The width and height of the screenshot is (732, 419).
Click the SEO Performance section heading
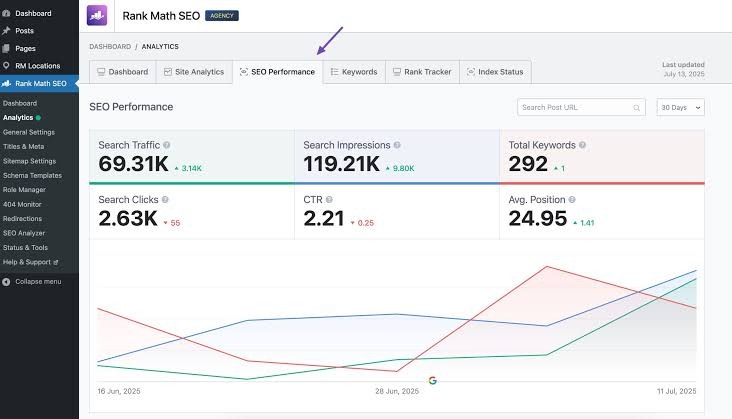[x=131, y=107]
